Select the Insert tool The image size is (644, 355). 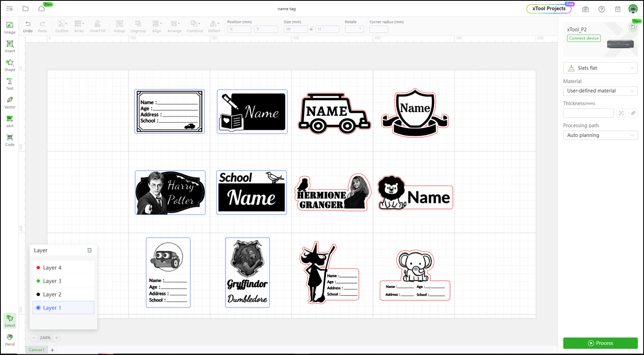pos(10,47)
